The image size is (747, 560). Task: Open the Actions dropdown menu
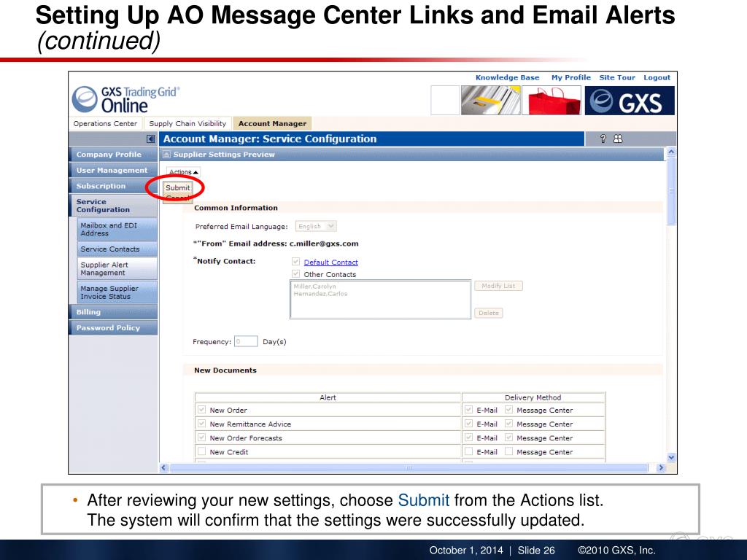tap(183, 172)
